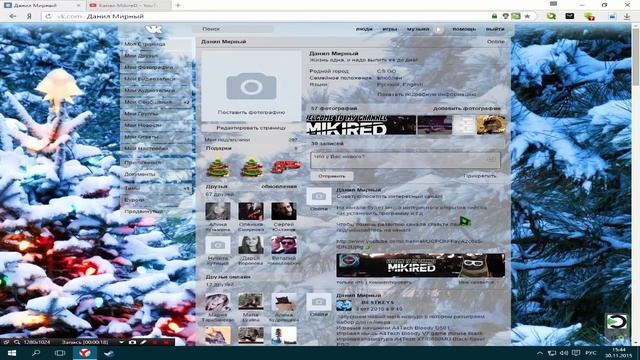The image size is (640, 360).
Task: Click the header music play button
Action: click(x=439, y=29)
